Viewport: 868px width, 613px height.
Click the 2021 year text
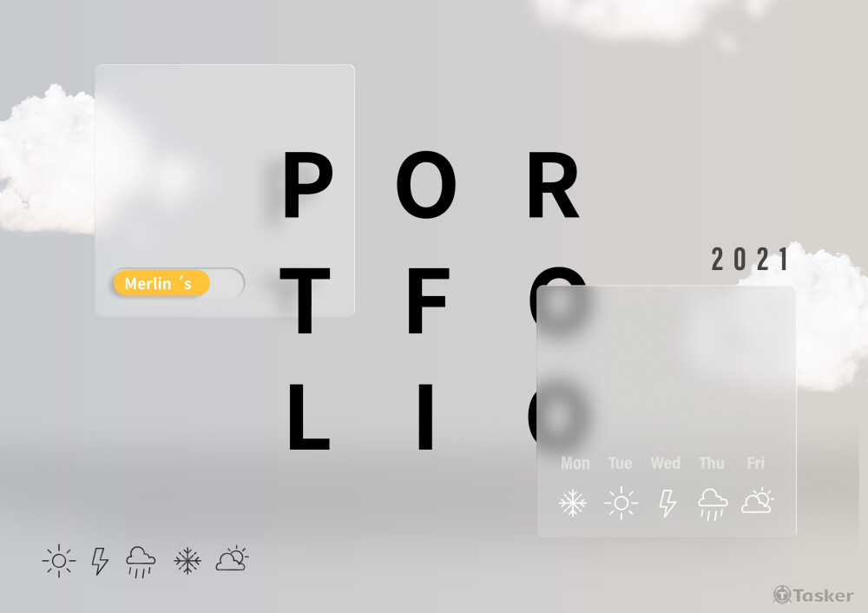click(750, 259)
